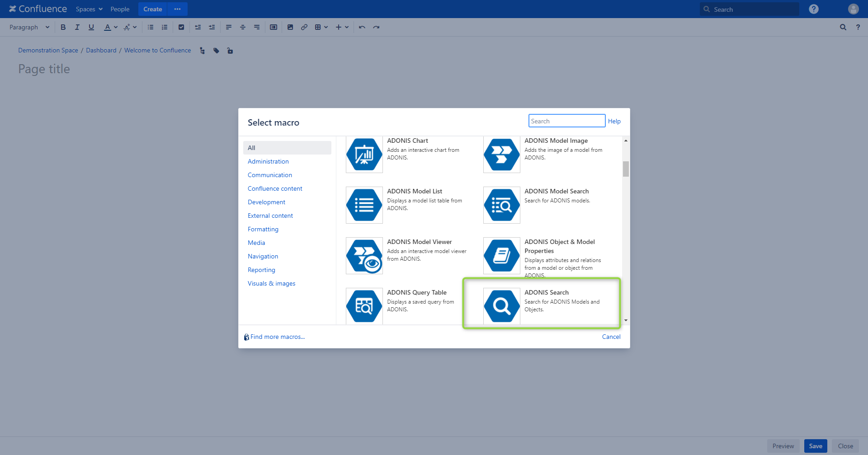Go to Demonstration Space breadcrumb

48,50
